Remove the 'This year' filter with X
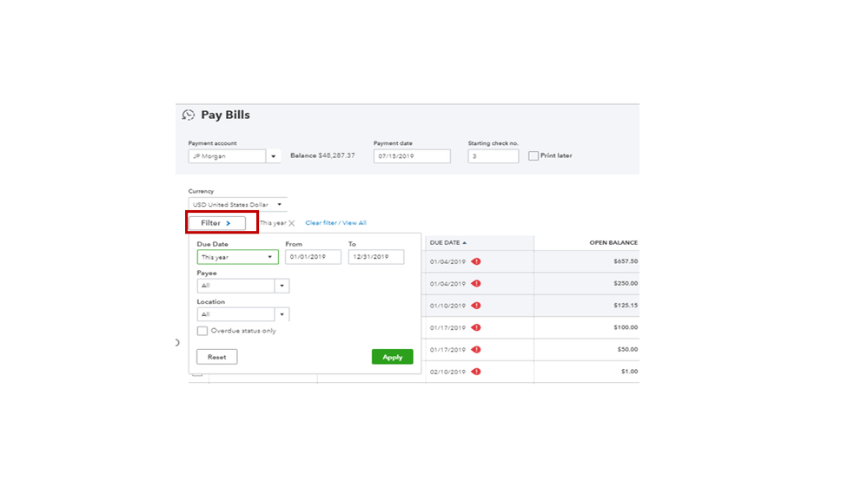Image resolution: width=868 pixels, height=488 pixels. 292,223
